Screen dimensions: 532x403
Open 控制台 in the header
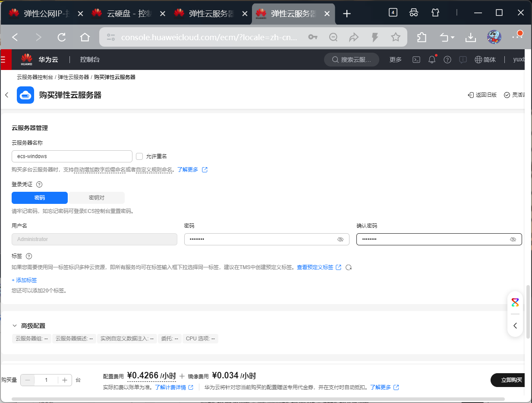pyautogui.click(x=90, y=60)
